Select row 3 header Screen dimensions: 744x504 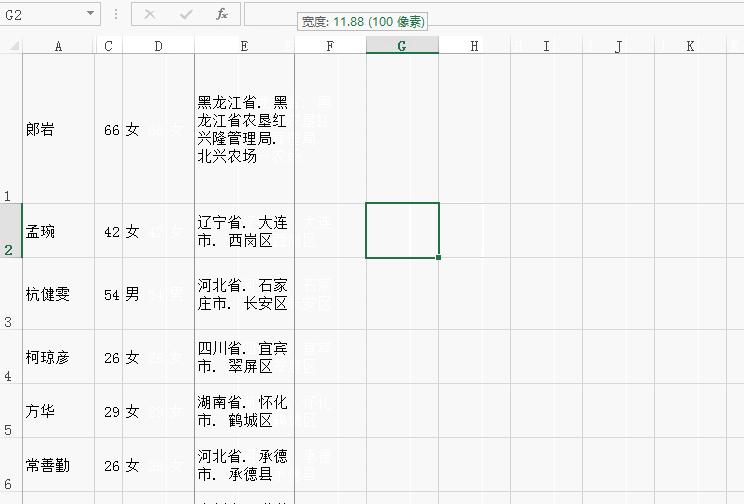(11, 294)
